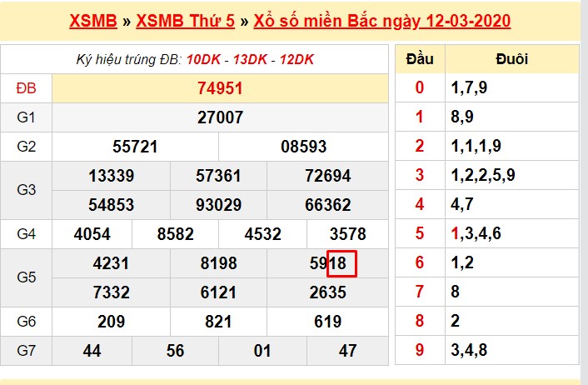Image resolution: width=588 pixels, height=385 pixels.
Task: Open the XSMB breadcrumb link
Action: (92, 21)
